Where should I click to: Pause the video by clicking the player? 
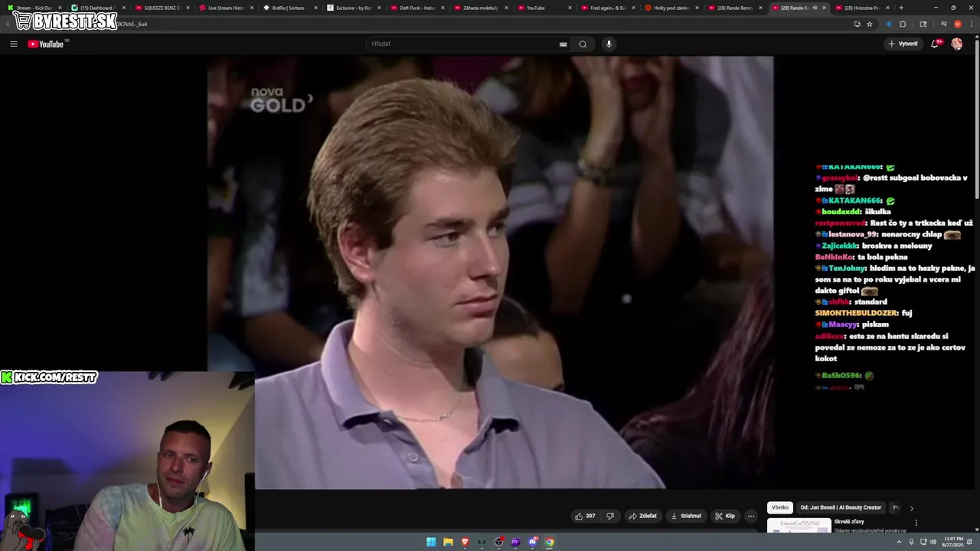point(490,272)
